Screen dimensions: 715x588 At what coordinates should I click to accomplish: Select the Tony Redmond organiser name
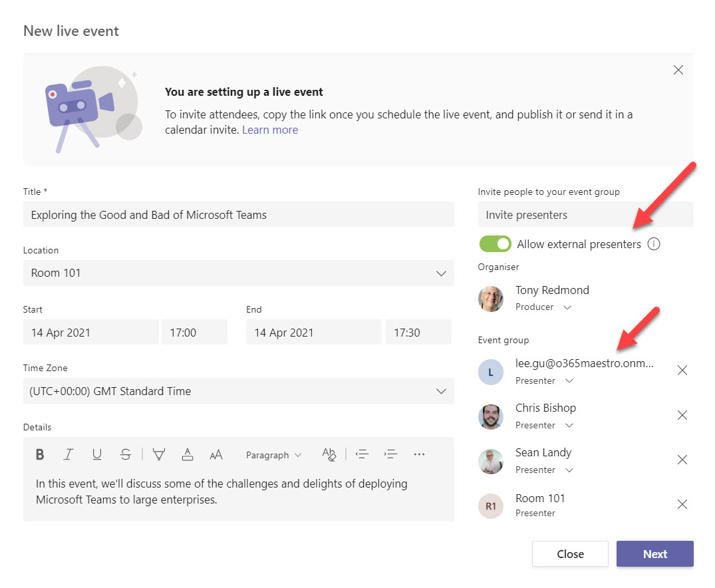(x=552, y=290)
